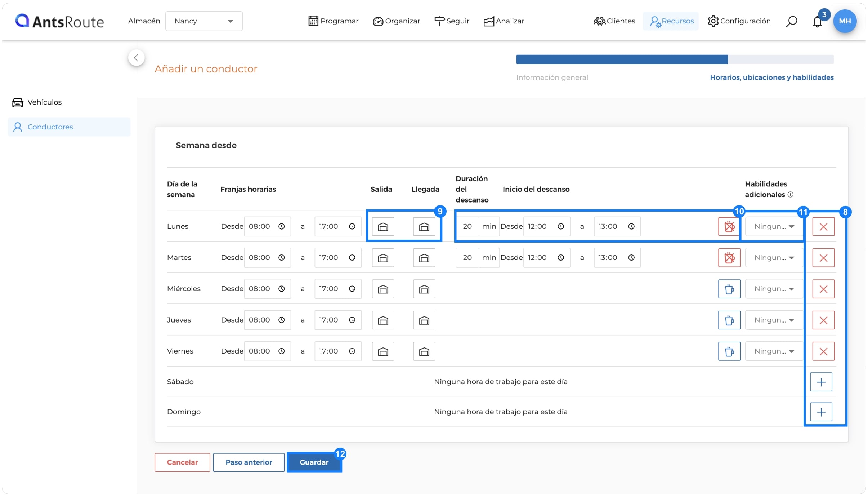868x497 pixels.
Task: Open the Analizar menu
Action: pos(504,21)
